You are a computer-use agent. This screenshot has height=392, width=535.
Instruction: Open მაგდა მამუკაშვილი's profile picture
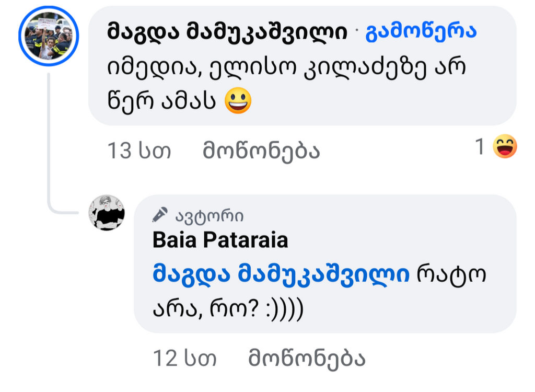(49, 37)
